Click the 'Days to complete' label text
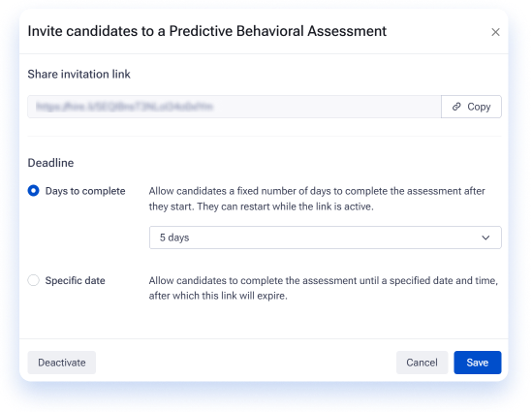The width and height of the screenshot is (532, 412). point(85,191)
